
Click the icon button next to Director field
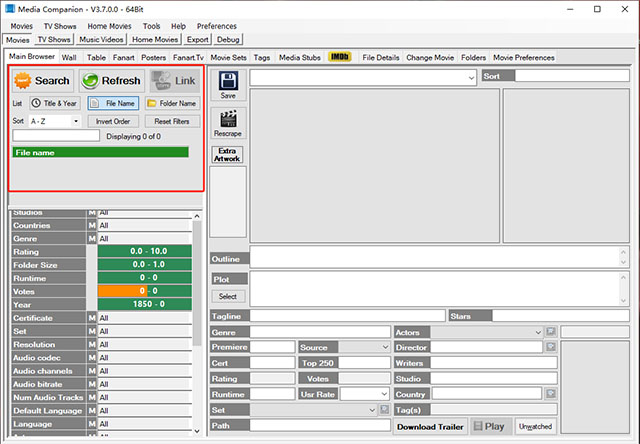(x=550, y=347)
